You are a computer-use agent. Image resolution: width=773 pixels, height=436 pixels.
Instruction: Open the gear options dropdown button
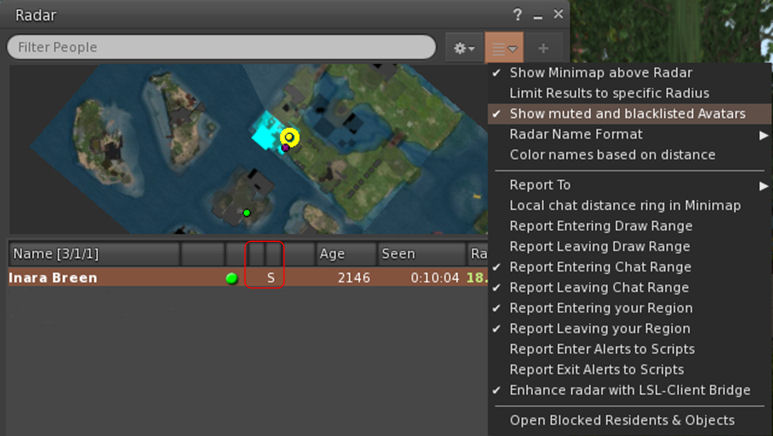click(x=463, y=48)
